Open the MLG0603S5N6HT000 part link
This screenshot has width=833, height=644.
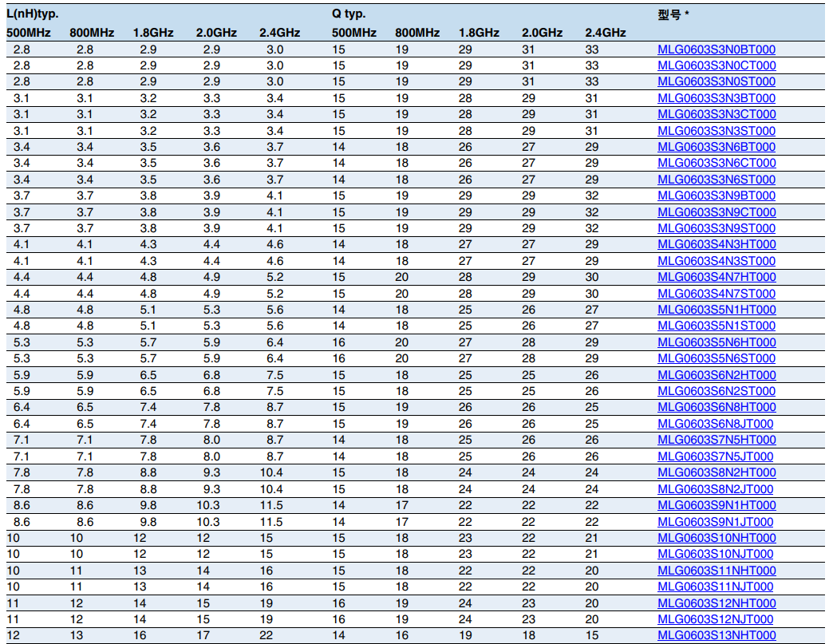pyautogui.click(x=717, y=342)
